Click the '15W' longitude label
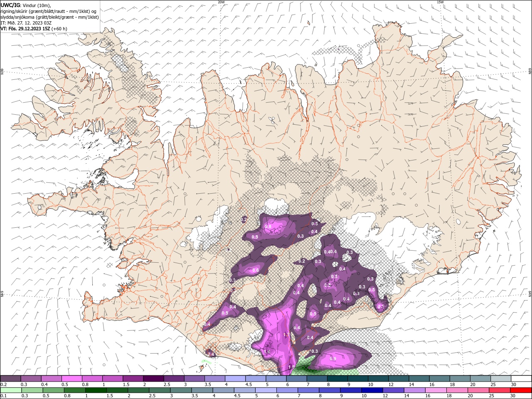 tap(440, 2)
